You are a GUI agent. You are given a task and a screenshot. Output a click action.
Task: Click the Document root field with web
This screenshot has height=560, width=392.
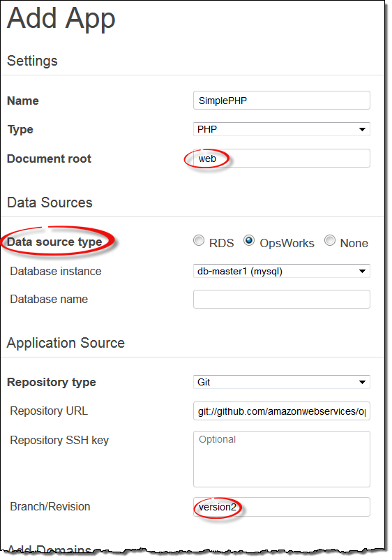click(281, 159)
